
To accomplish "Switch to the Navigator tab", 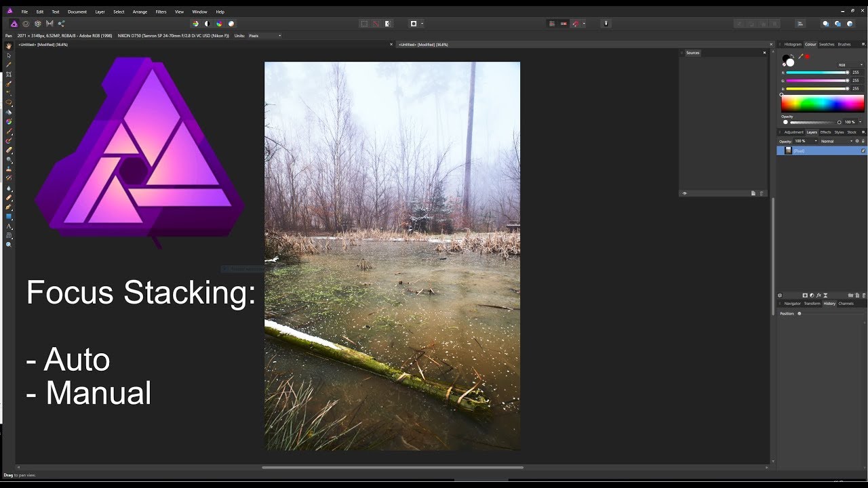I will [792, 304].
